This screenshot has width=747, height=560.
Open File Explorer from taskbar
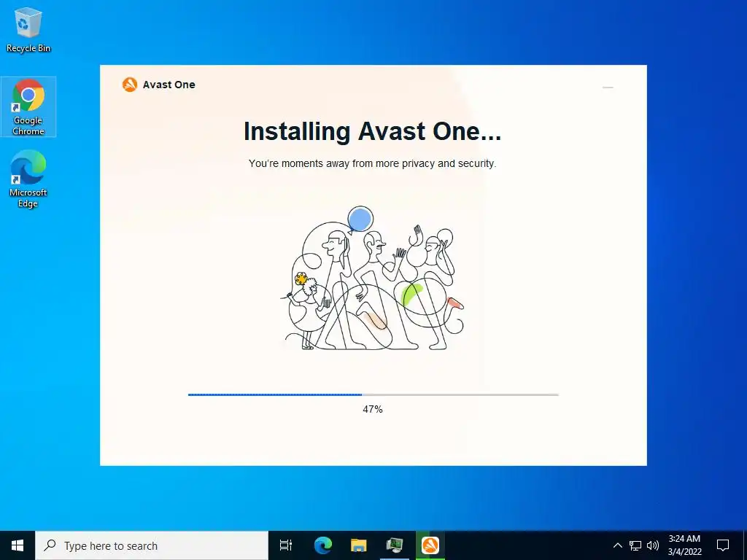coord(359,545)
